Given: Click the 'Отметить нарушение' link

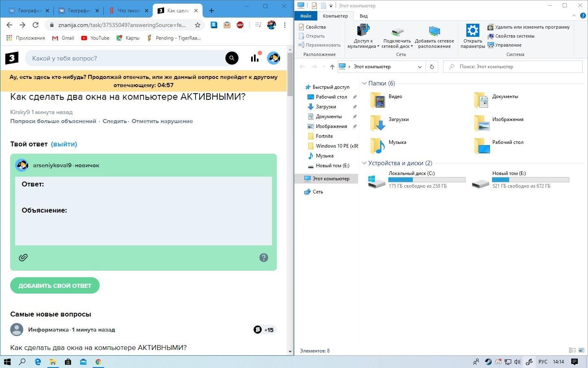Looking at the screenshot, I should point(162,121).
